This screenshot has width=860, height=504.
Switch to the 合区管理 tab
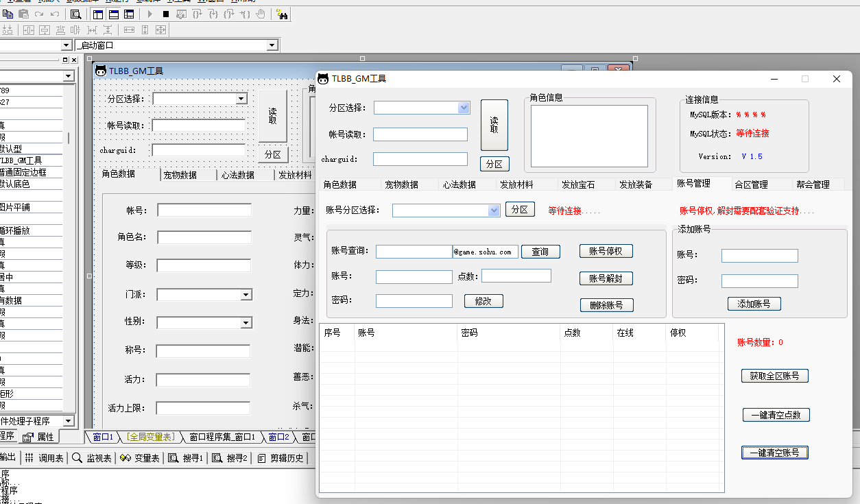pos(751,184)
